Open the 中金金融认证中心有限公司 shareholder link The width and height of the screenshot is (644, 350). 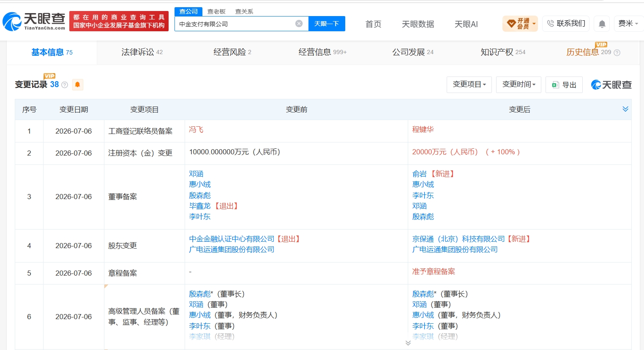tap(232, 239)
